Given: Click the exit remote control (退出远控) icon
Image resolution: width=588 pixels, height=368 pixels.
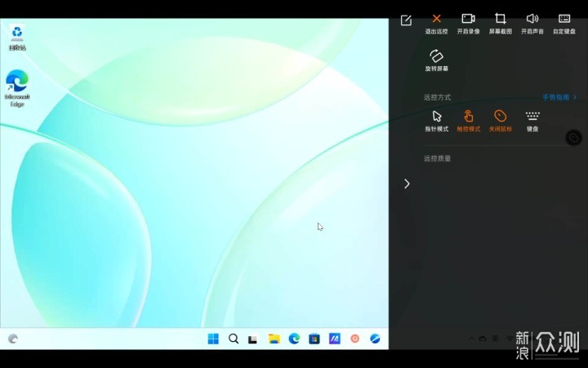Looking at the screenshot, I should [x=436, y=24].
